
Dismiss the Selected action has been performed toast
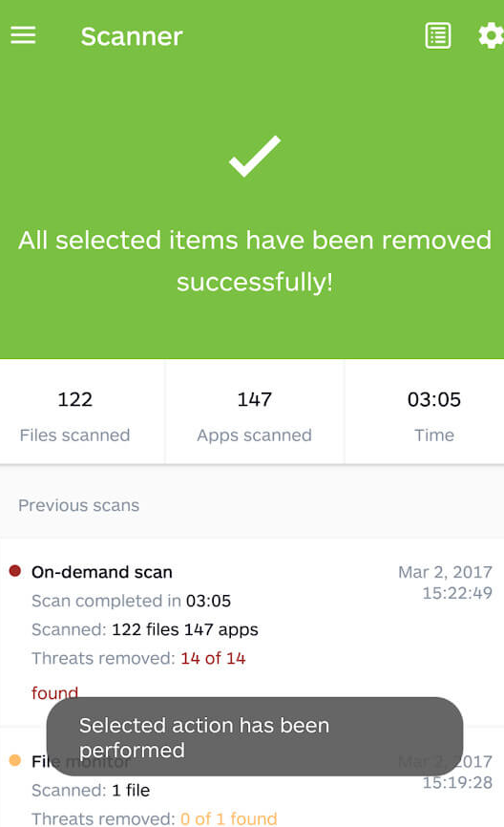255,737
